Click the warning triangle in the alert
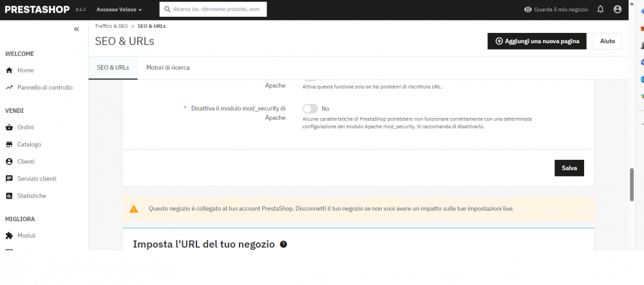Screen dimensions: 644x285 [134, 209]
